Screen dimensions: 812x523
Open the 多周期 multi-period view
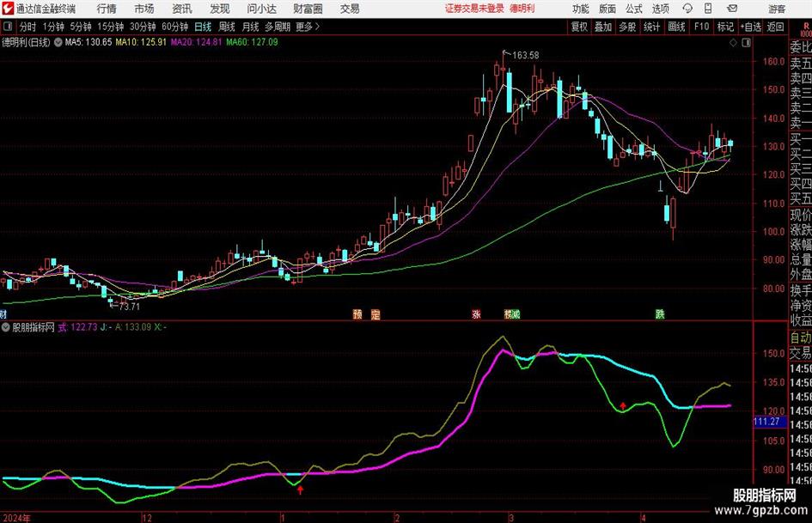tap(278, 27)
